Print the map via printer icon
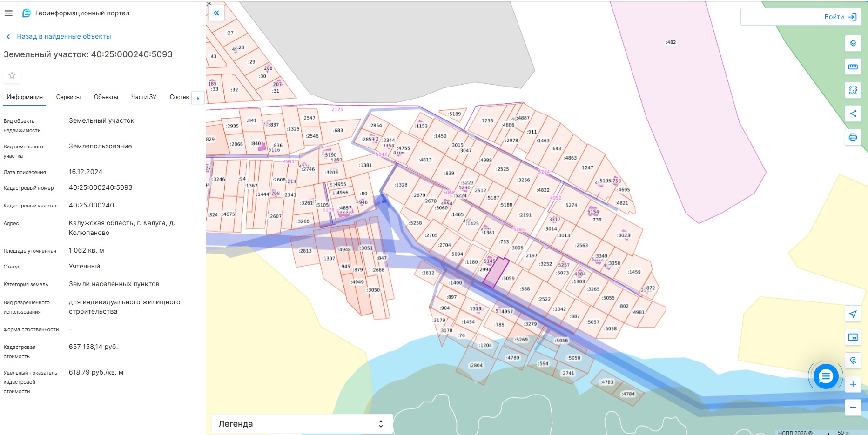This screenshot has height=435, width=868. coord(853,137)
